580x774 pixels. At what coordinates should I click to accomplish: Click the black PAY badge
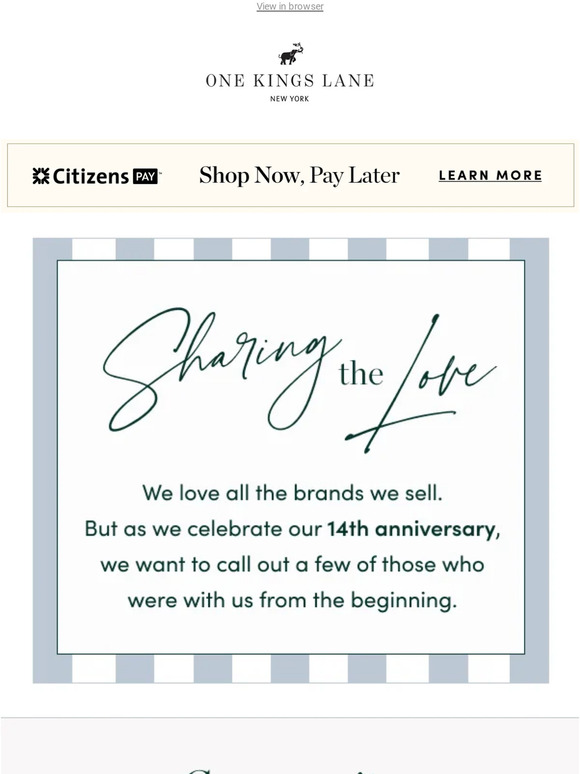point(145,176)
